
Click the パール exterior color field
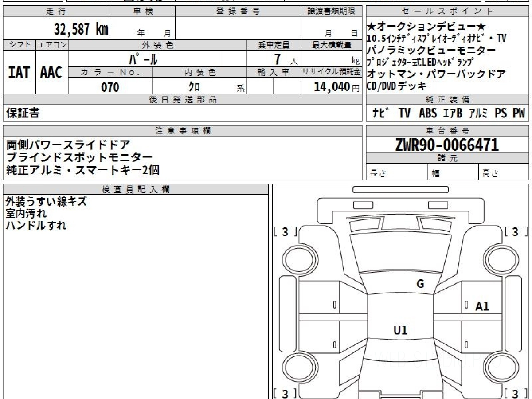pos(144,59)
